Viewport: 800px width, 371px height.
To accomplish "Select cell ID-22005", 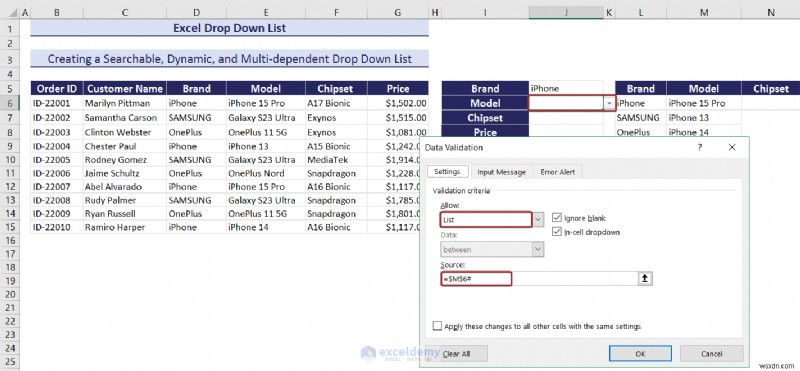I will (57, 160).
